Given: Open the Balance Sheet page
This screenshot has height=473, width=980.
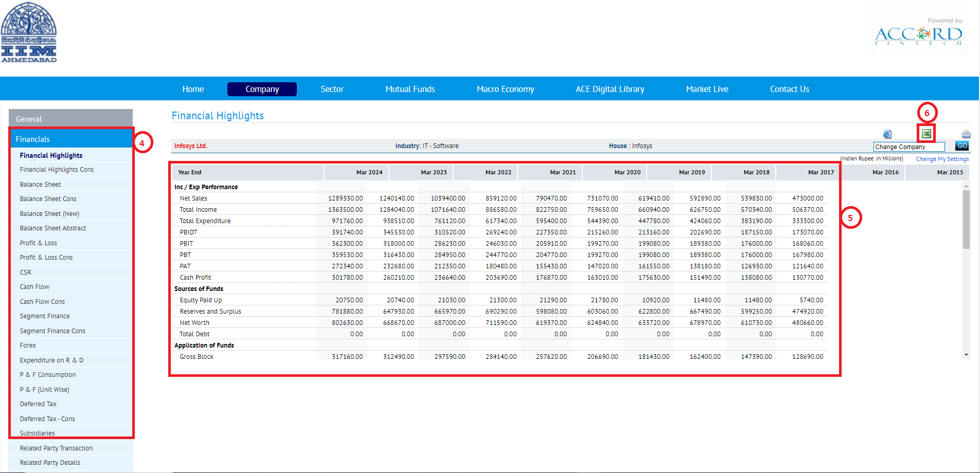Looking at the screenshot, I should coord(40,184).
